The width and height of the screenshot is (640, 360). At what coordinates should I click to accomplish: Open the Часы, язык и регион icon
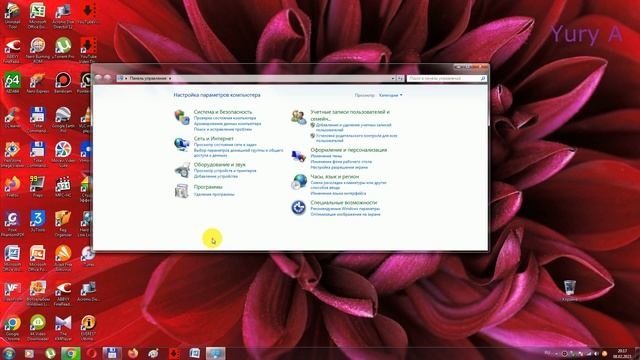tap(299, 182)
